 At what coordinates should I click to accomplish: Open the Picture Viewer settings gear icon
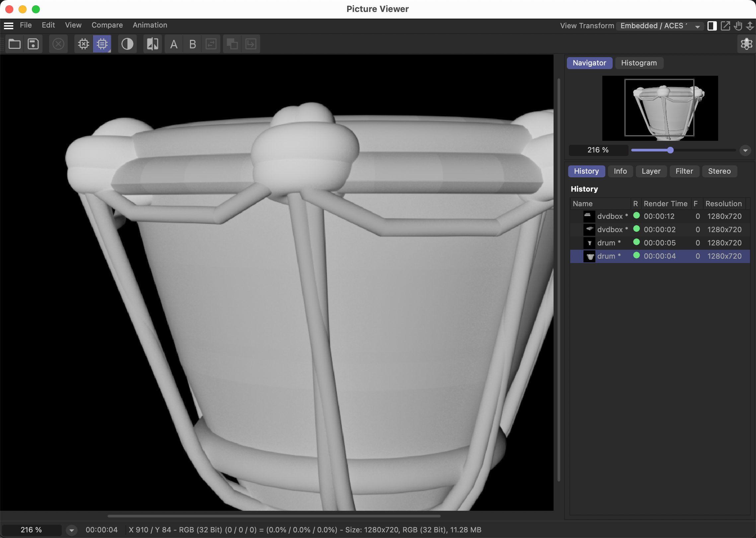tap(746, 44)
